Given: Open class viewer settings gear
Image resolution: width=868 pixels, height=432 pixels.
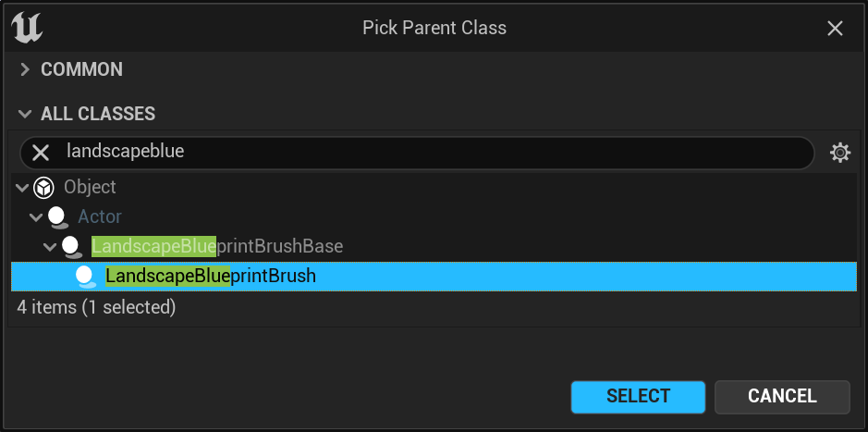Looking at the screenshot, I should coord(839,153).
